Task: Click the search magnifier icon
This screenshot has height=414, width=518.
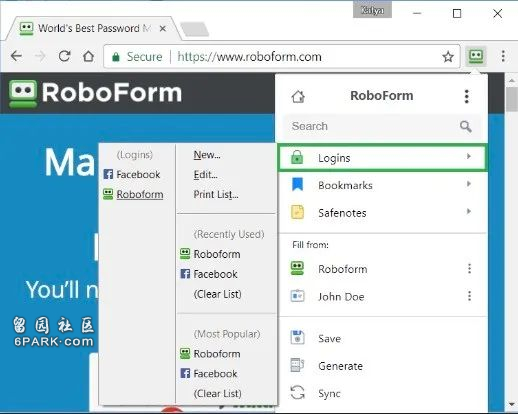Action: click(x=466, y=126)
